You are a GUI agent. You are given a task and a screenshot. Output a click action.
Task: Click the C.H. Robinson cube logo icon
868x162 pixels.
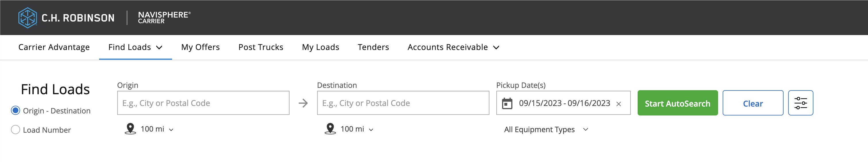point(27,18)
